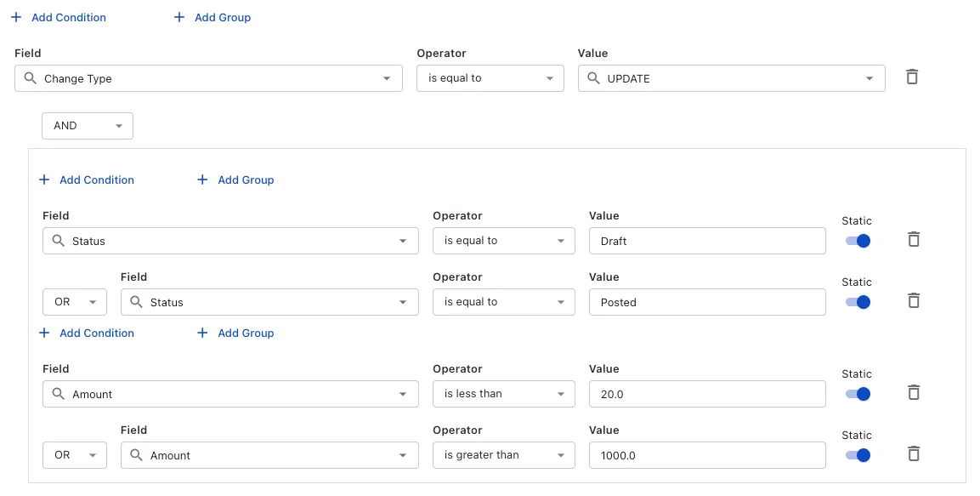Toggle Static switch for 1000.0 value
980x496 pixels.
(858, 455)
